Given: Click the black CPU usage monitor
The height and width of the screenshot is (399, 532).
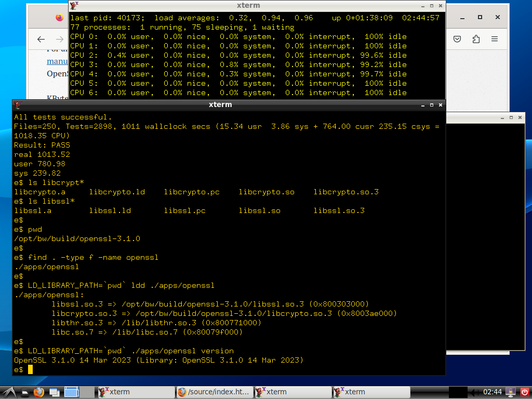Looking at the screenshot, I should click(458, 392).
